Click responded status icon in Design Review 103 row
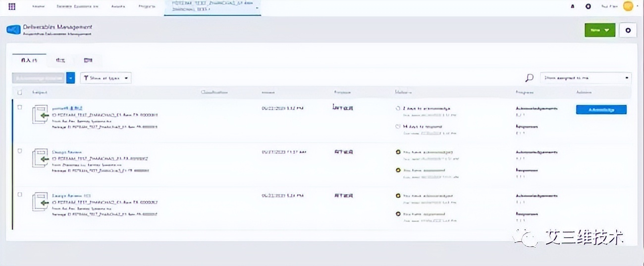 pos(398,214)
